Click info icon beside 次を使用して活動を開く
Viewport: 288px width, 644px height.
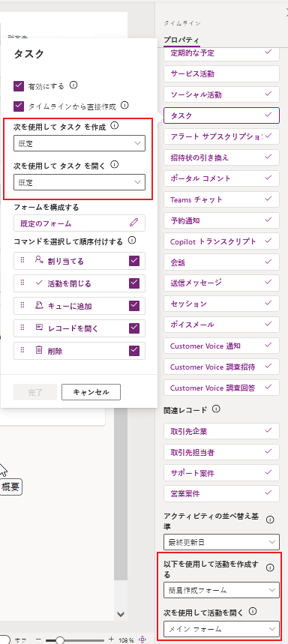tap(253, 612)
